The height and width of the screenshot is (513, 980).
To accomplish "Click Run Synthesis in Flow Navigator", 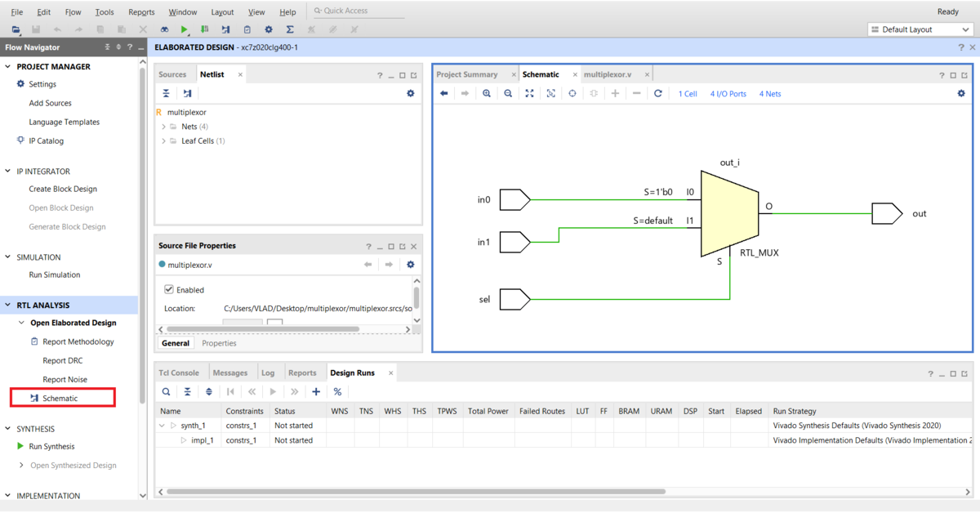I will pos(51,447).
